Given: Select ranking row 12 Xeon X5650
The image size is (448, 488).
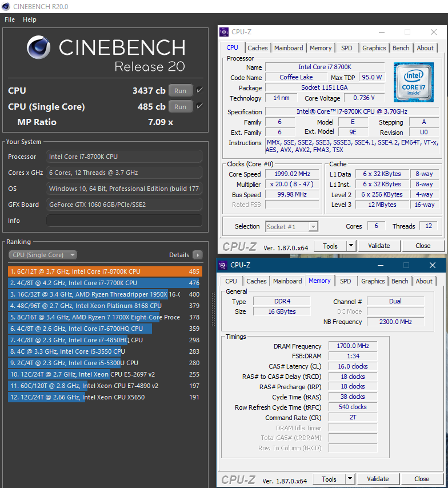Looking at the screenshot, I should [105, 397].
